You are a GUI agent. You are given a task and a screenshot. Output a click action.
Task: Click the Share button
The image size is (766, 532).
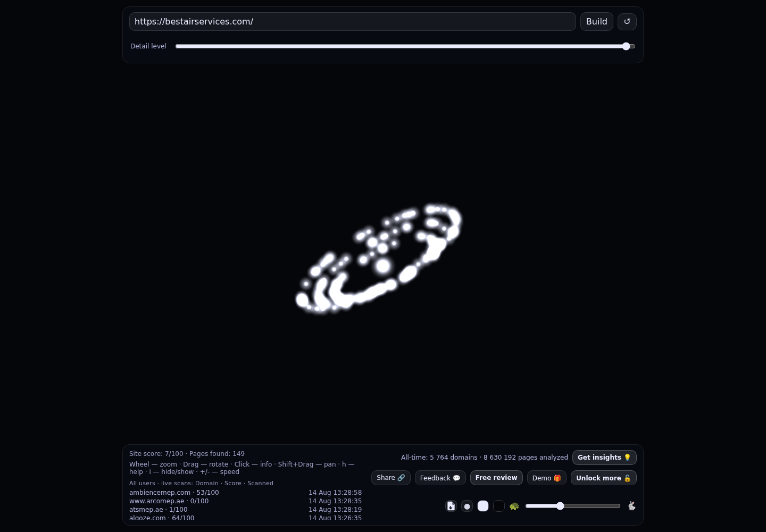(391, 478)
